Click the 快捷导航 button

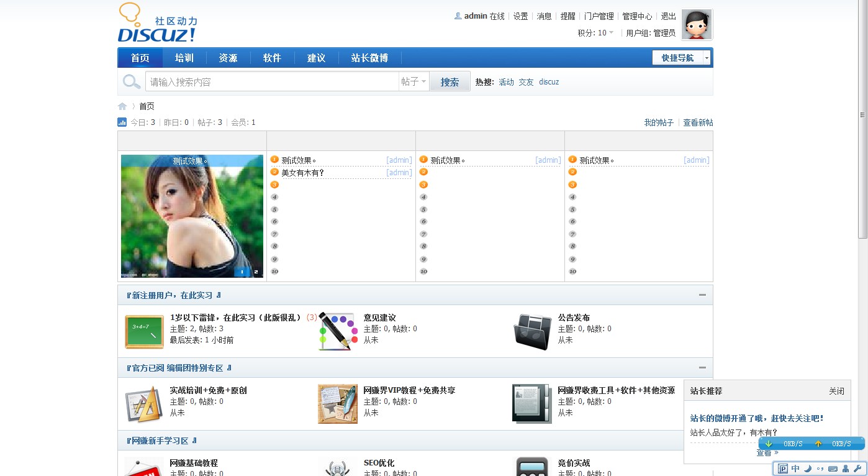coord(677,58)
